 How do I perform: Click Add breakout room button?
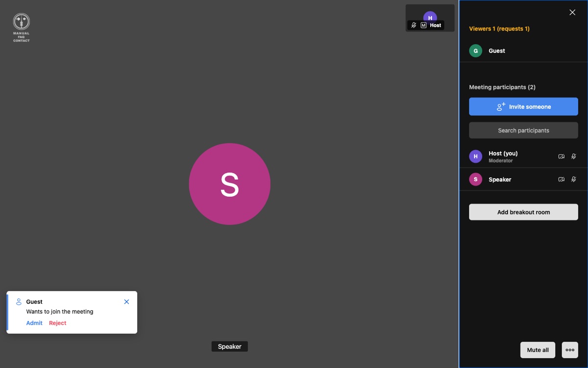pyautogui.click(x=523, y=212)
